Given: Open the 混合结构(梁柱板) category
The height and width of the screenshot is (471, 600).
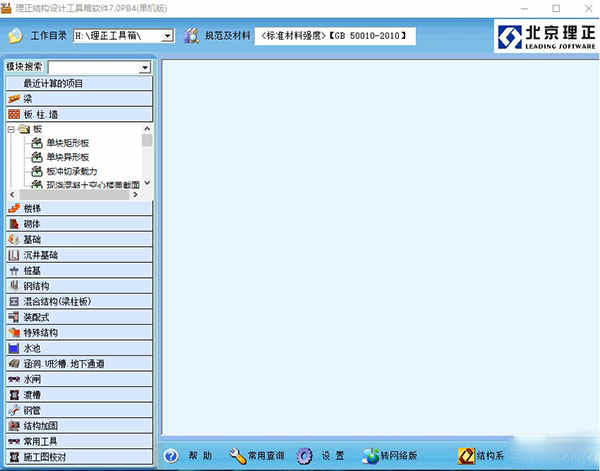Looking at the screenshot, I should [79, 302].
